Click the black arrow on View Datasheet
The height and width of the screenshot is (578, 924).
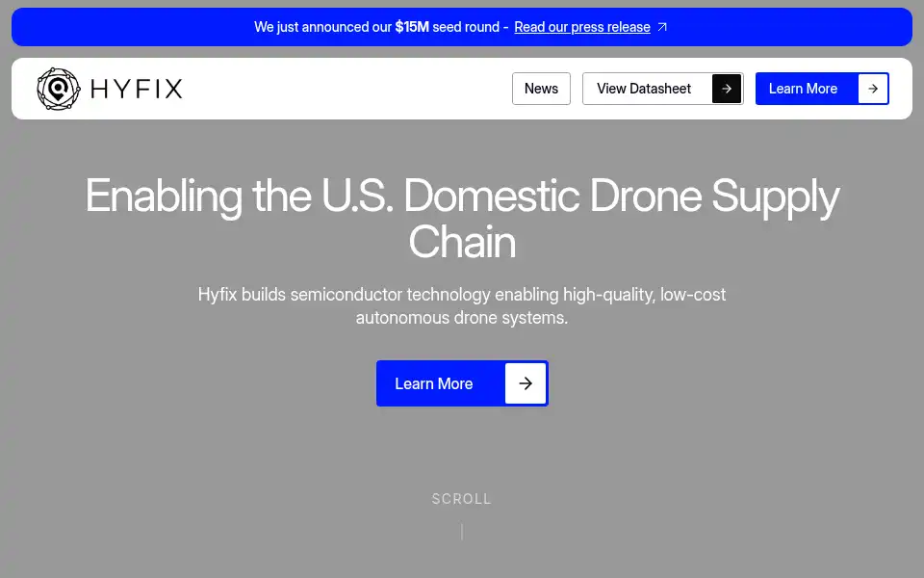727,89
